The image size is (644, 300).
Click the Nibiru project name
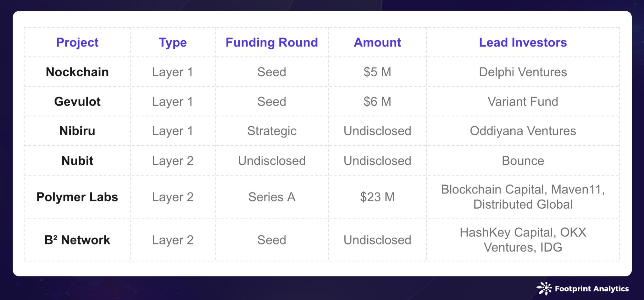pos(77,131)
